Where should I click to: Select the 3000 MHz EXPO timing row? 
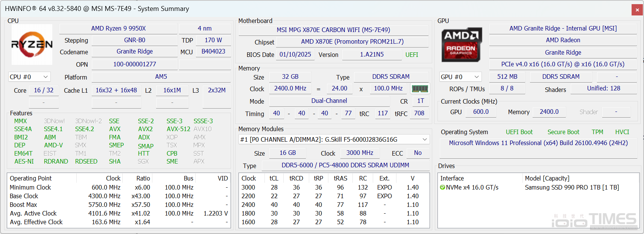coord(333,187)
